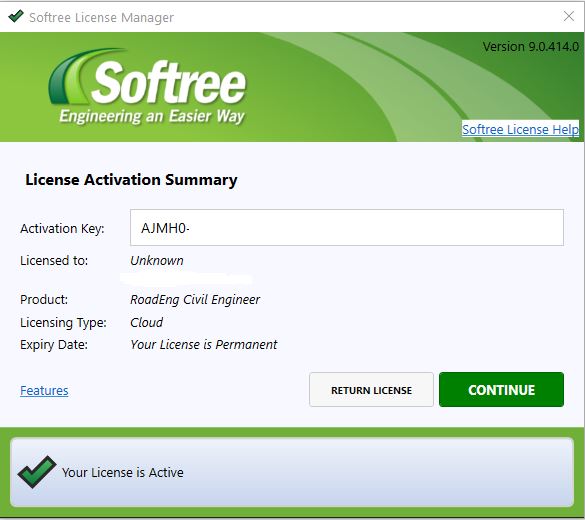Click the 'Licensing Type:' label
585x520 pixels.
click(x=63, y=323)
